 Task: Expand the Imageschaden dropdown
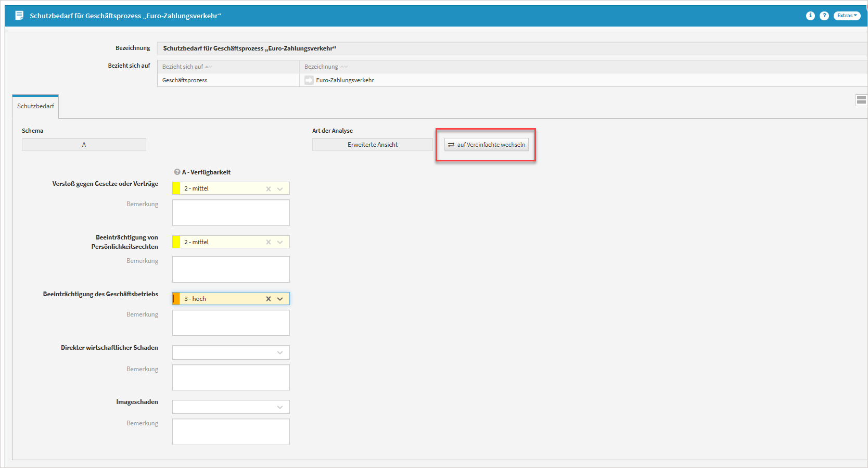(280, 407)
